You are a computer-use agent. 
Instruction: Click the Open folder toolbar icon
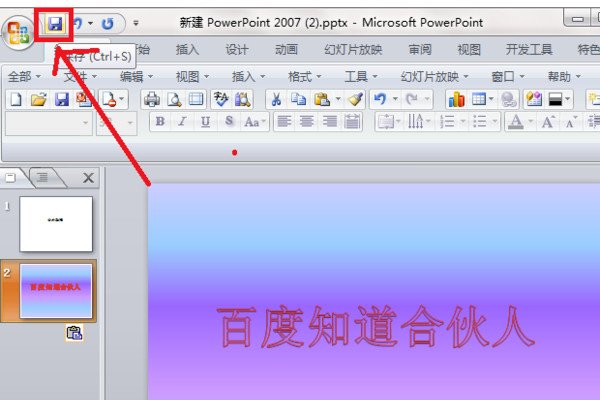[x=39, y=100]
